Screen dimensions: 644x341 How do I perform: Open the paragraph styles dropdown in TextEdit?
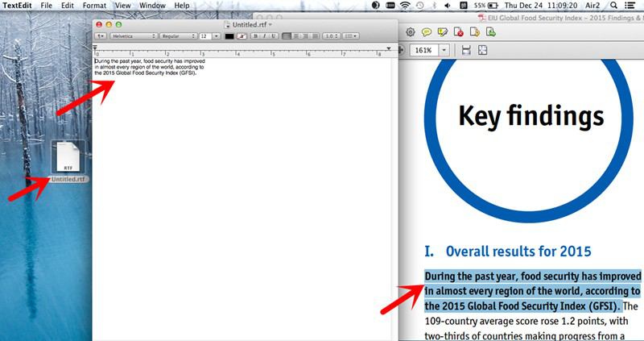101,36
